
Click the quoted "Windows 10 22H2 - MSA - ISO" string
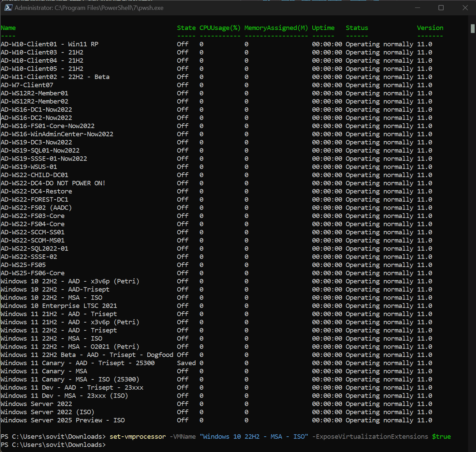click(254, 437)
